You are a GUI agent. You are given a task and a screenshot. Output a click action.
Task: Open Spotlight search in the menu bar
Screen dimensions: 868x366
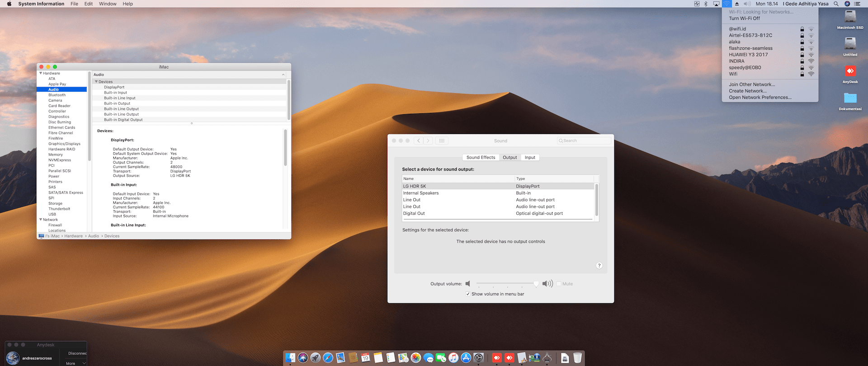836,4
